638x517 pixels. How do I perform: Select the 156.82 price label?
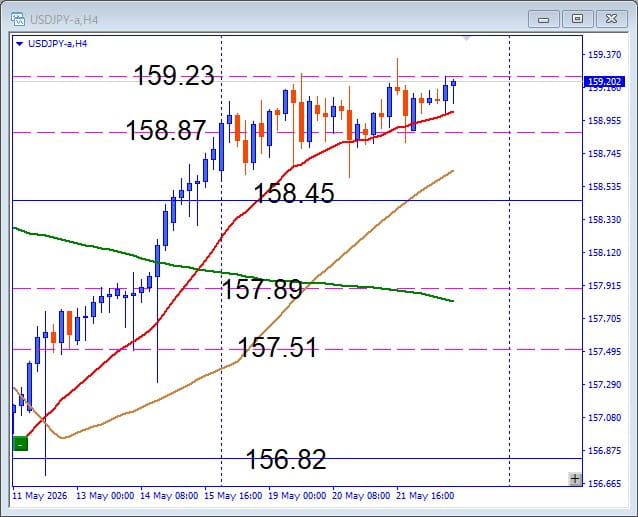pos(286,459)
